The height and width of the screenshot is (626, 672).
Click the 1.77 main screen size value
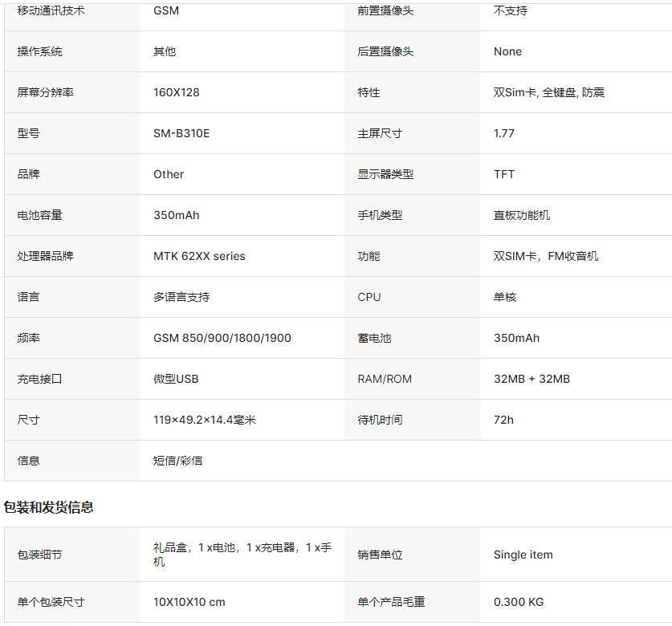(504, 133)
